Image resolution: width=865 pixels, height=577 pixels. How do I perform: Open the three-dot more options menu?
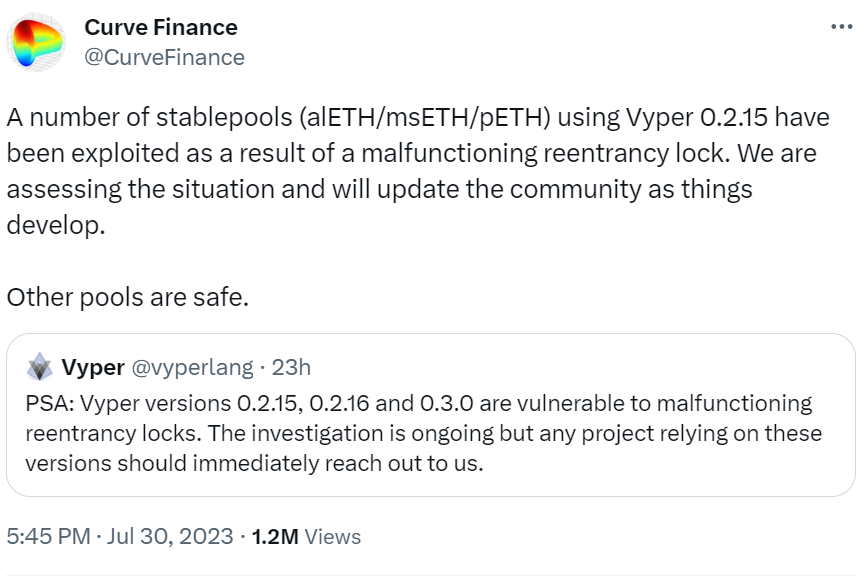pos(841,27)
